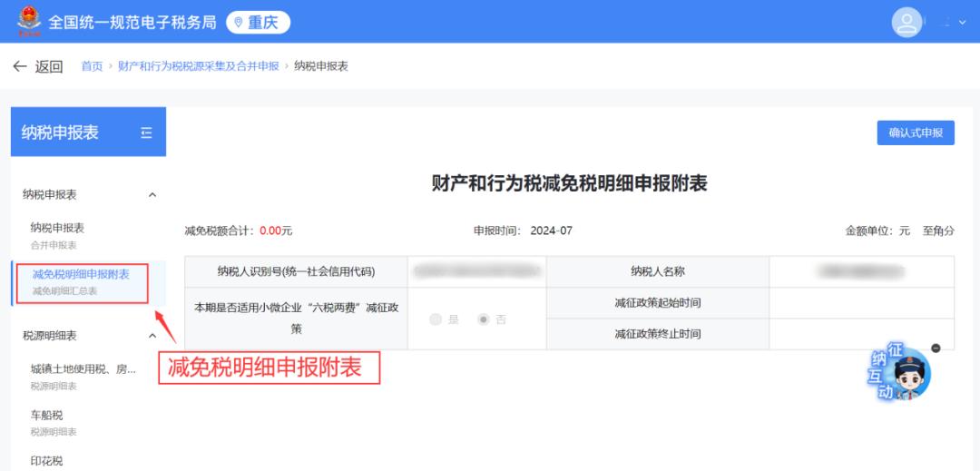This screenshot has width=980, height=471.
Task: Click the 减征政策起始时间 value field
Action: tap(860, 303)
